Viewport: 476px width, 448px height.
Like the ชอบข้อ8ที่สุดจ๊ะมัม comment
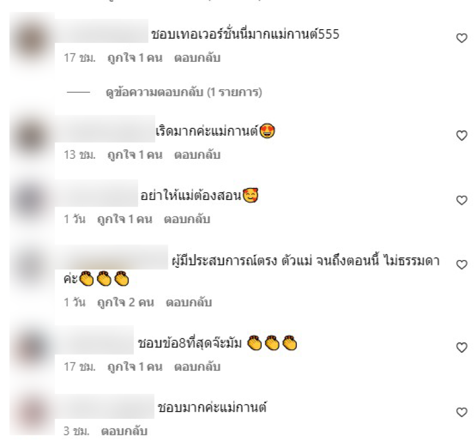(x=462, y=347)
